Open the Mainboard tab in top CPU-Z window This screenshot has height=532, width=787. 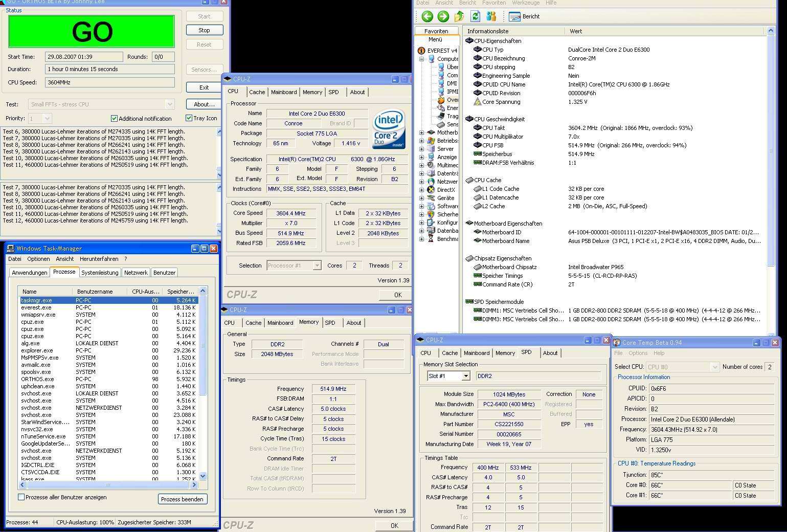[x=283, y=92]
